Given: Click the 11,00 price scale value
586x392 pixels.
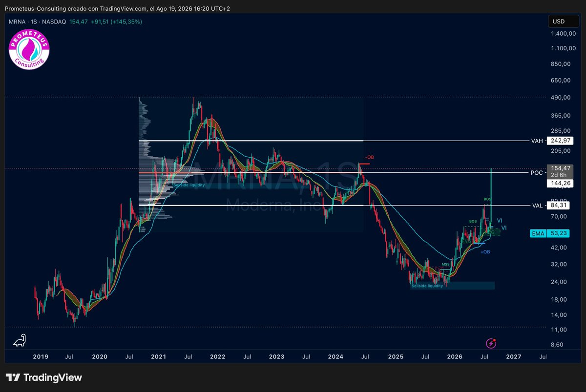Looking at the screenshot, I should pyautogui.click(x=560, y=330).
